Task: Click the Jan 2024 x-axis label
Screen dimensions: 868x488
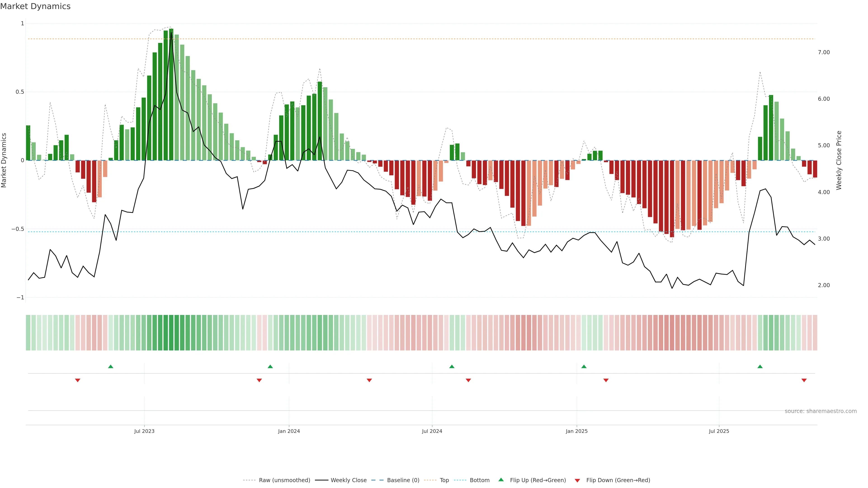Action: [x=289, y=431]
